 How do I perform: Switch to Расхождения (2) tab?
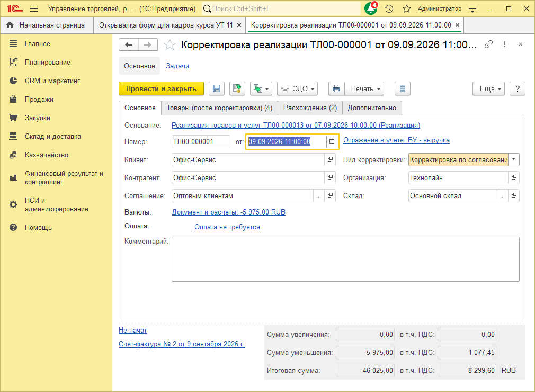pos(310,108)
